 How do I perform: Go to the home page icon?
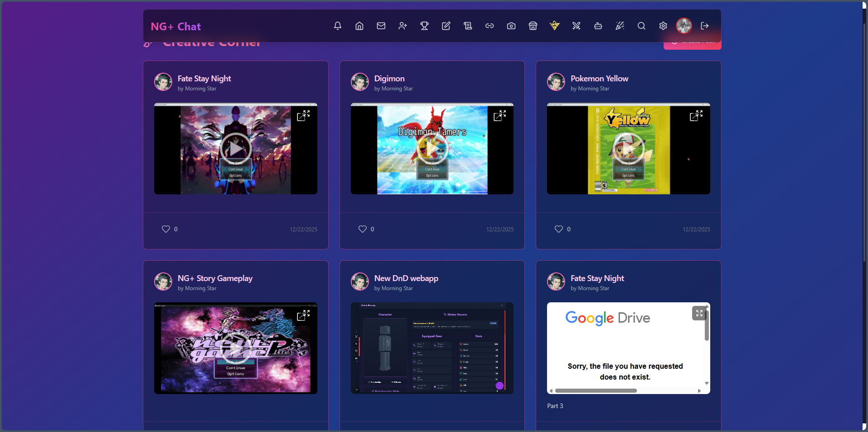point(359,26)
